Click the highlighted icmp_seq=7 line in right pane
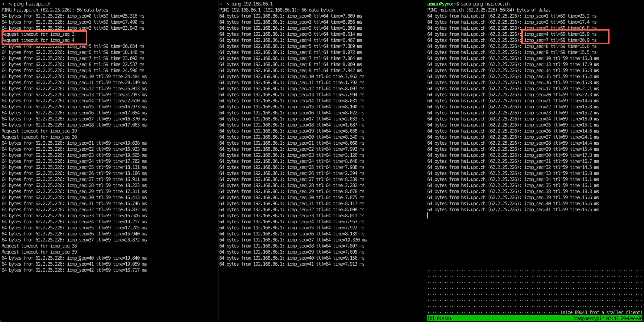The width and height of the screenshot is (644, 322). 560,40
